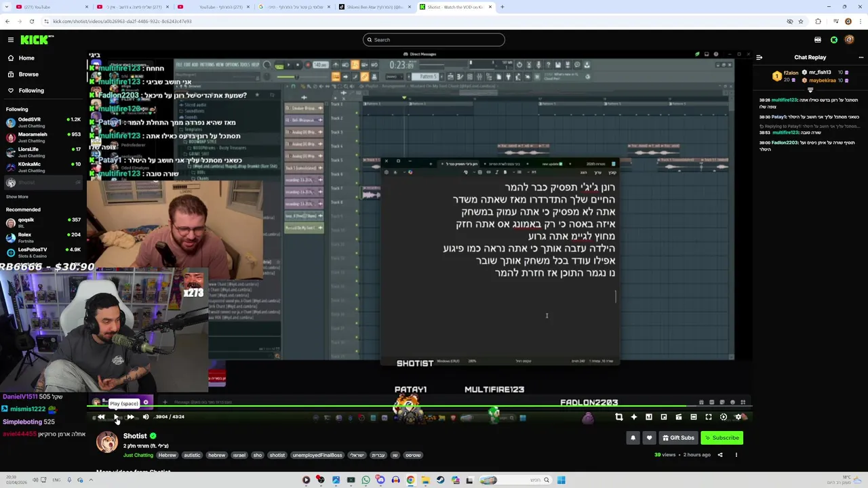This screenshot has height=488, width=868.
Task: Open the green Kick points icon in header
Action: point(834,40)
